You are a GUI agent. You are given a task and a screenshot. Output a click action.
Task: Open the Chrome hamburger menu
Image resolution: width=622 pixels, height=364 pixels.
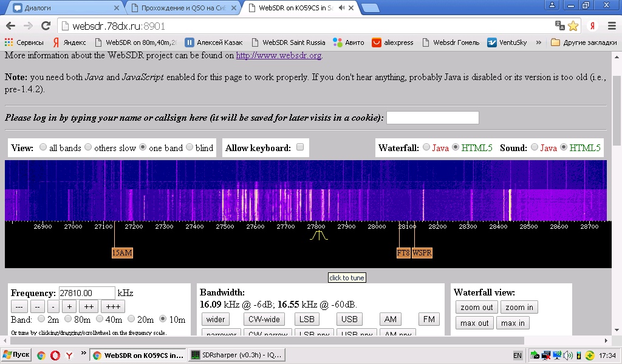click(x=612, y=26)
